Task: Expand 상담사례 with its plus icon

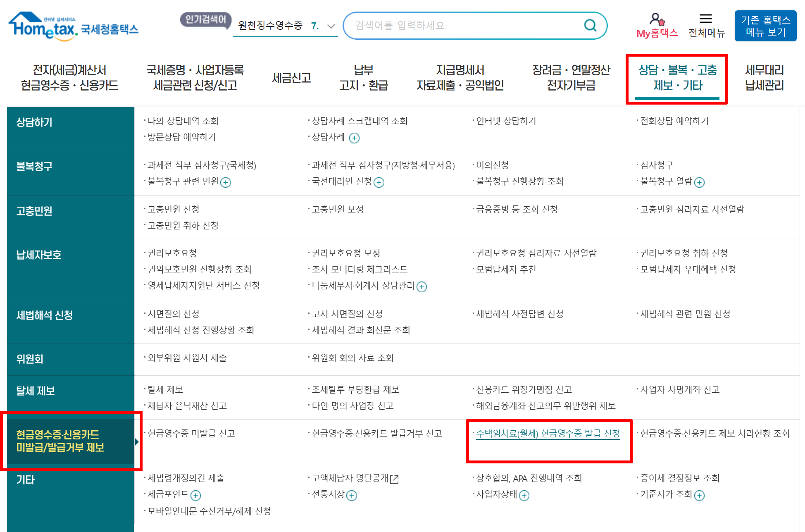Action: (354, 138)
